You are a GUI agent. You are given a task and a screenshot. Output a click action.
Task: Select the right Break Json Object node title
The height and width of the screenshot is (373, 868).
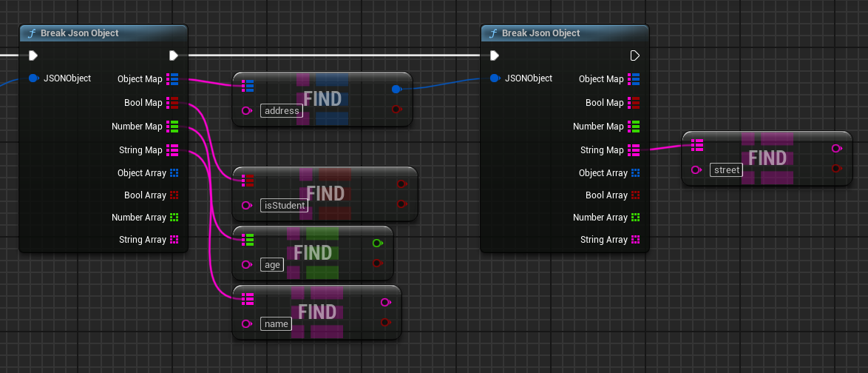(540, 33)
